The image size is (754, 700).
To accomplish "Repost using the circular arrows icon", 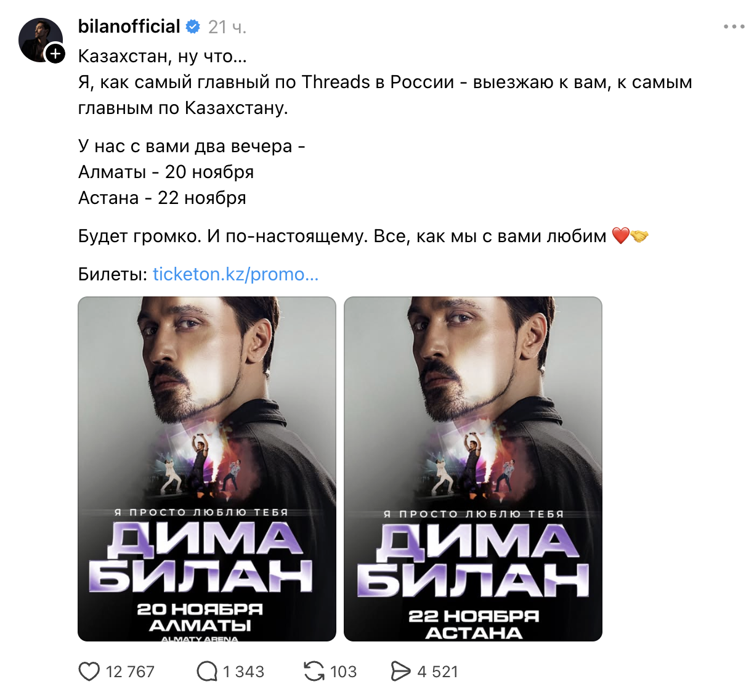I will coord(314,672).
